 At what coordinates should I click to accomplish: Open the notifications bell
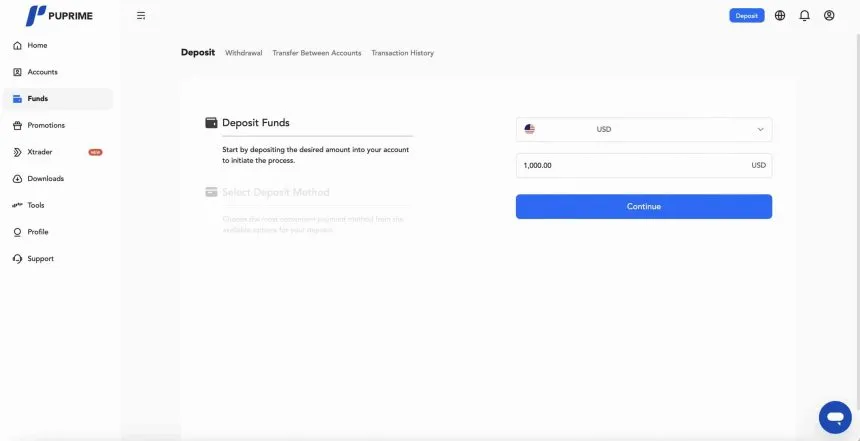point(804,16)
